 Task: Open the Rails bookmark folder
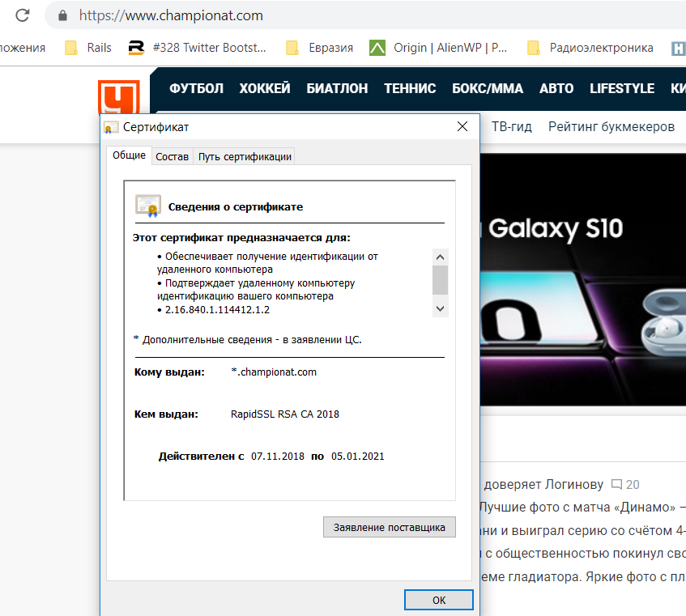88,48
